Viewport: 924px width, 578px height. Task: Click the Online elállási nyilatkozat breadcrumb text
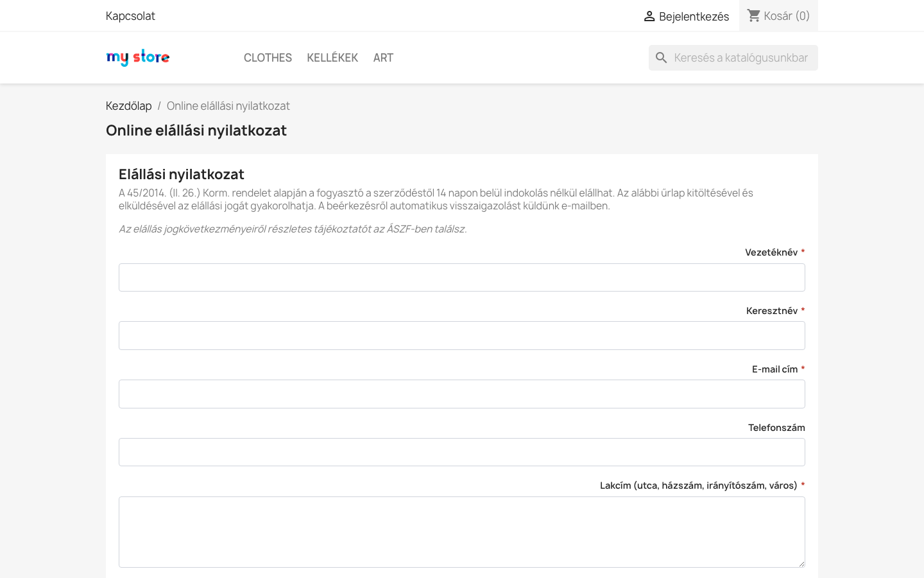(228, 106)
